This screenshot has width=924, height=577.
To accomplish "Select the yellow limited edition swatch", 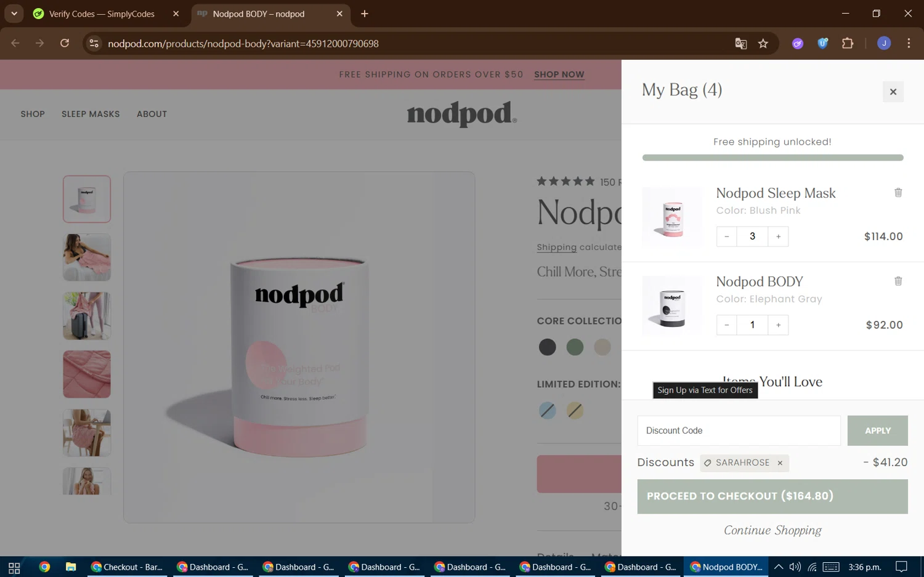I will click(x=575, y=410).
